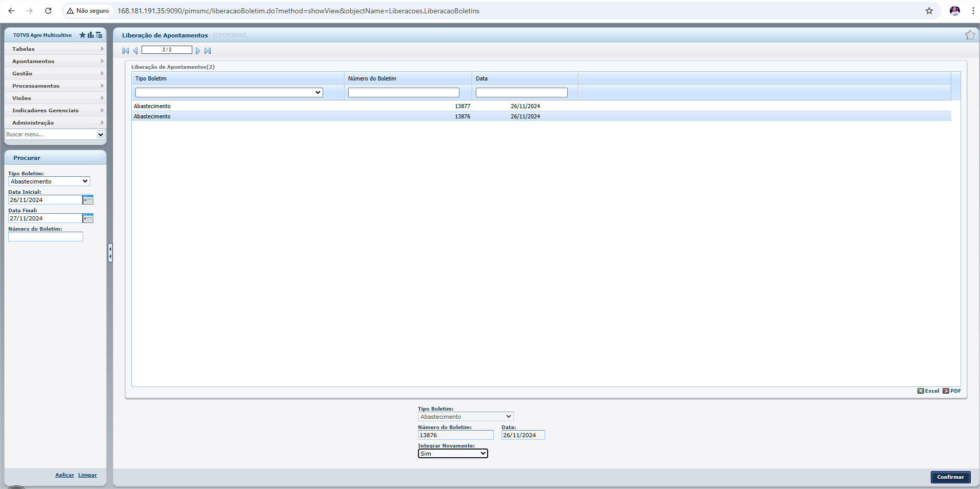Open Tipo Boletim dropdown in Procurar panel
The height and width of the screenshot is (489, 980).
coord(49,181)
